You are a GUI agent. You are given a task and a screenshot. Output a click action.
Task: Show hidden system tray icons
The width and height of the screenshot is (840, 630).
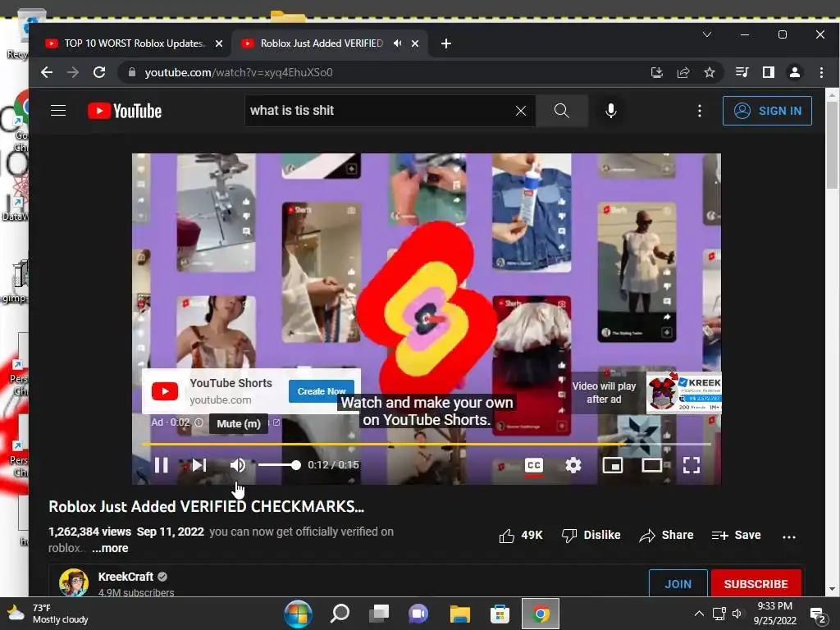pyautogui.click(x=699, y=614)
